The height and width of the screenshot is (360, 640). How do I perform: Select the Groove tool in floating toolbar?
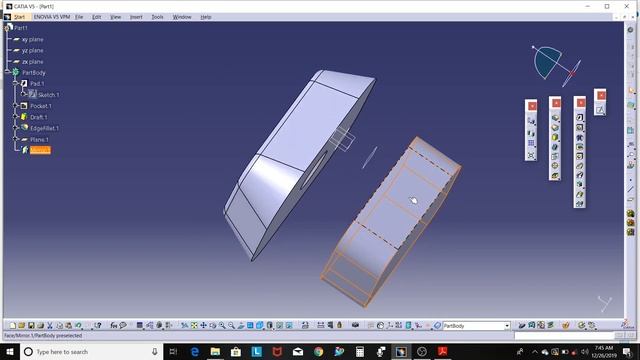point(580,147)
